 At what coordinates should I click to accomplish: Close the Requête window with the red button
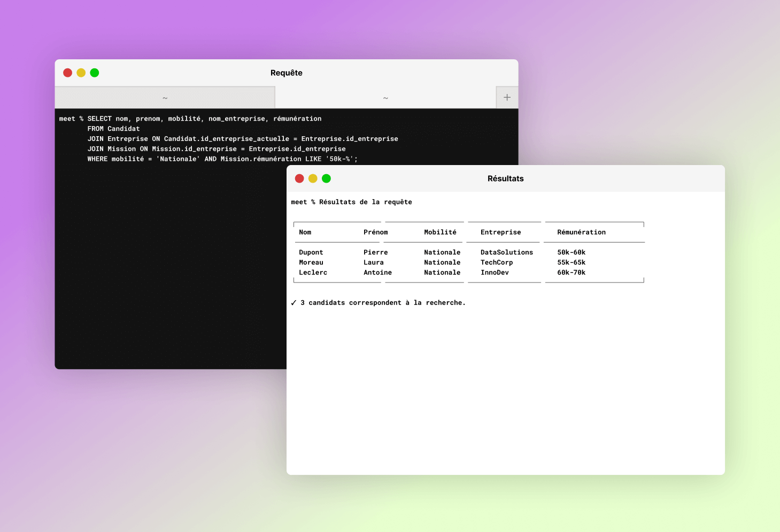pos(67,73)
